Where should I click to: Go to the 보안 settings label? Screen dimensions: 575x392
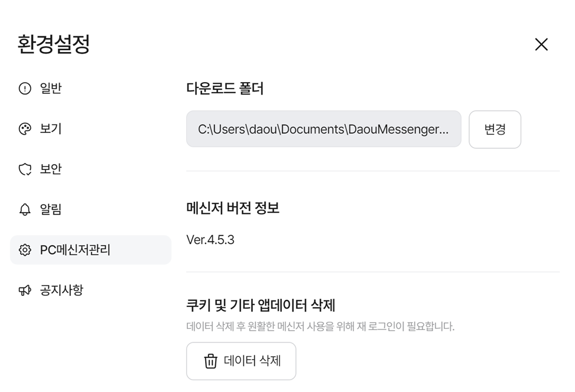[x=51, y=169]
